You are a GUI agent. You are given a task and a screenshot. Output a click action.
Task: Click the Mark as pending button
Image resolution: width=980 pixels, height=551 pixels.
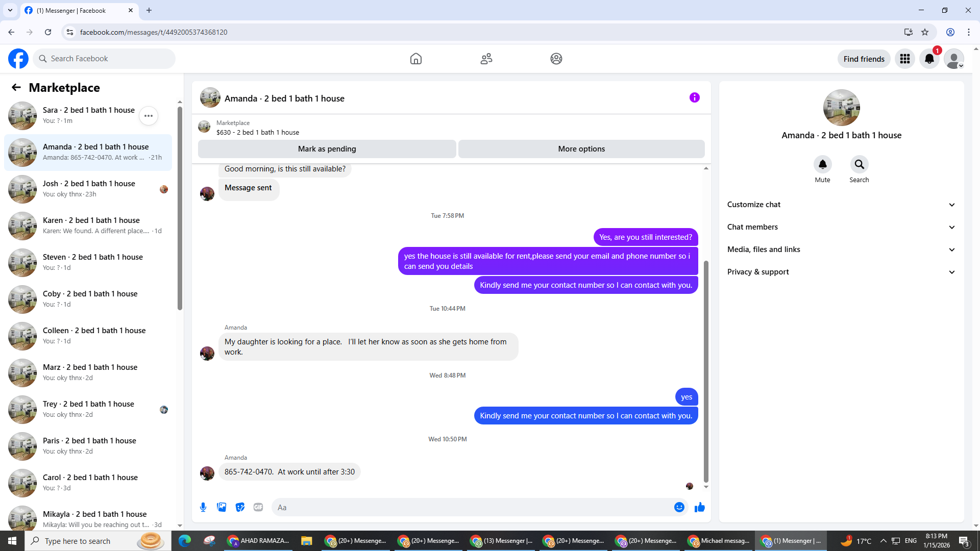[327, 149]
